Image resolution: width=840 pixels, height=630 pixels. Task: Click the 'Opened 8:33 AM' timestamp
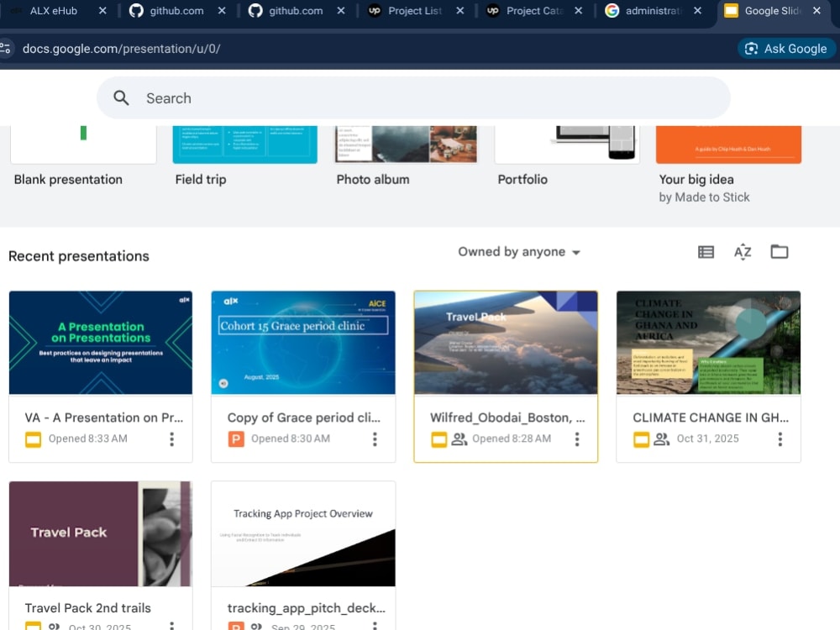[x=88, y=438]
